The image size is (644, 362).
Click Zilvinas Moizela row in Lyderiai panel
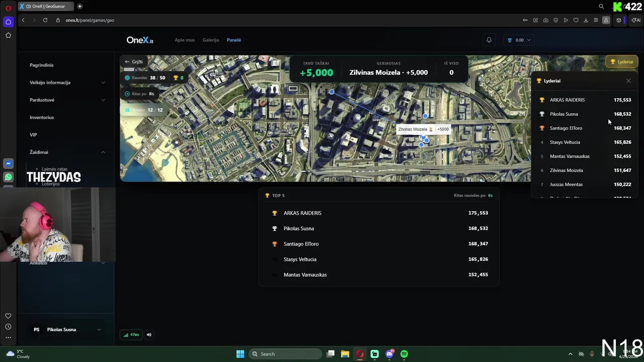pyautogui.click(x=585, y=170)
